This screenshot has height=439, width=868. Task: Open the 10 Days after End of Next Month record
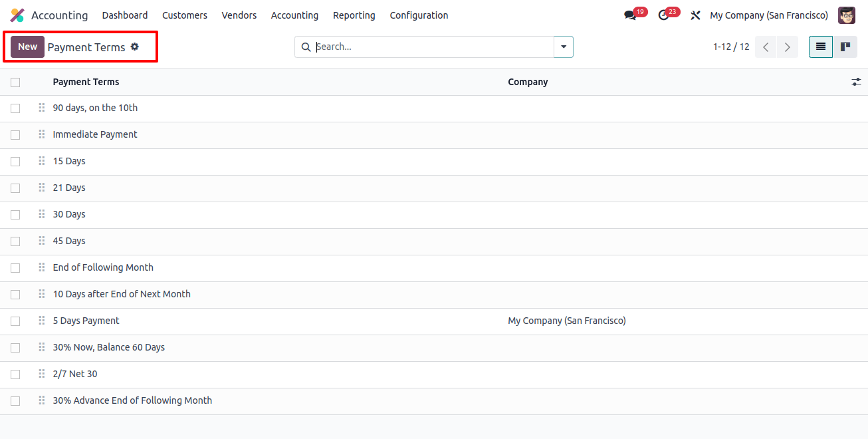(122, 294)
